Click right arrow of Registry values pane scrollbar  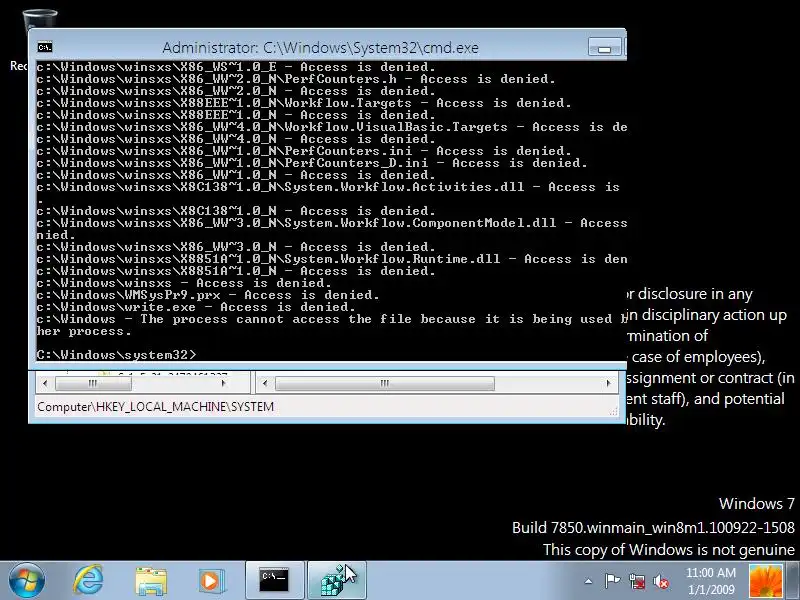[x=608, y=383]
